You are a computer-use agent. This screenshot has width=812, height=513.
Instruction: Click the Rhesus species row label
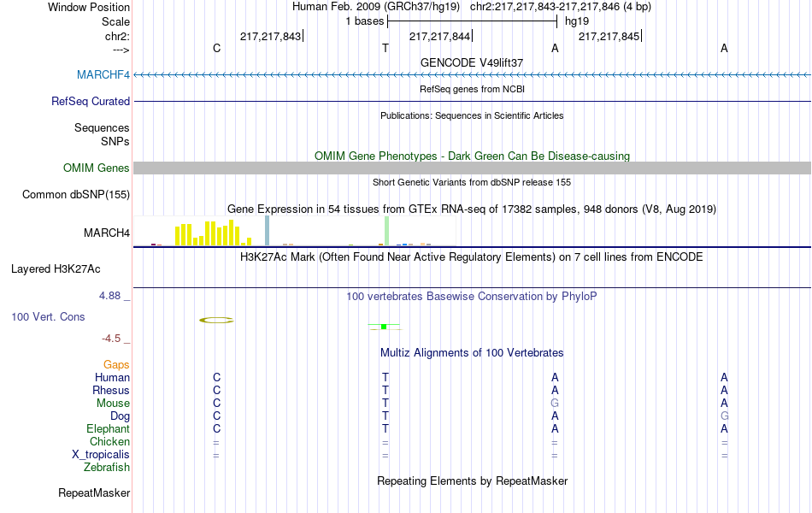click(x=111, y=390)
